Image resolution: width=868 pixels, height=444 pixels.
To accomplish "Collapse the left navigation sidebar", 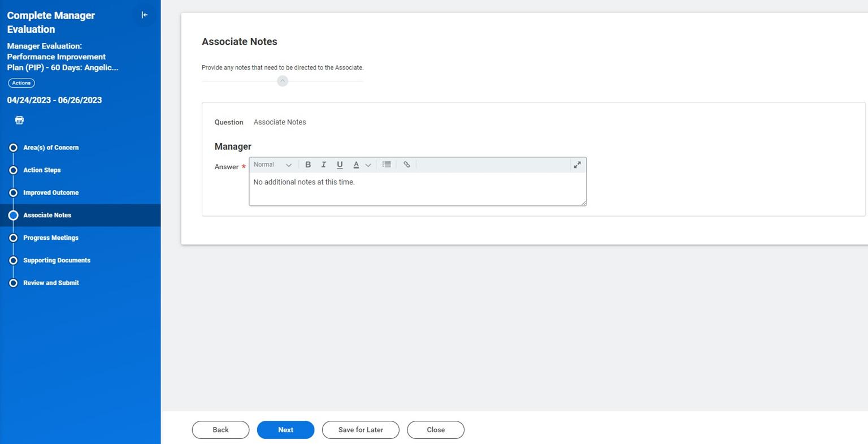I will click(x=144, y=15).
